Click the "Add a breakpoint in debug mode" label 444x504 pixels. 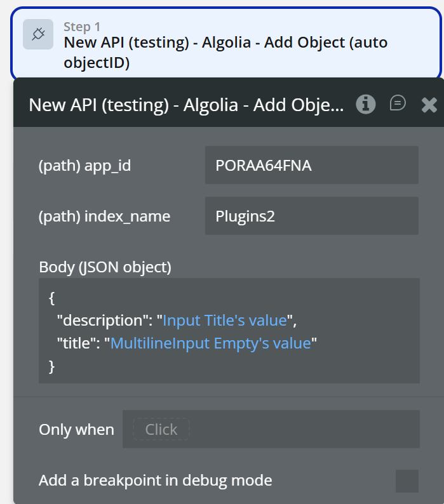pyautogui.click(x=155, y=481)
